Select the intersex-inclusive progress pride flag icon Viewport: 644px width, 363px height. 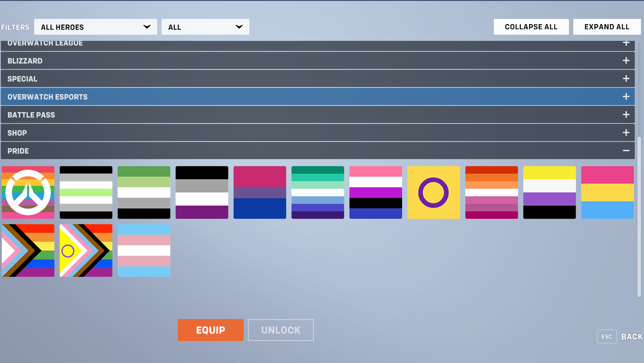point(86,250)
